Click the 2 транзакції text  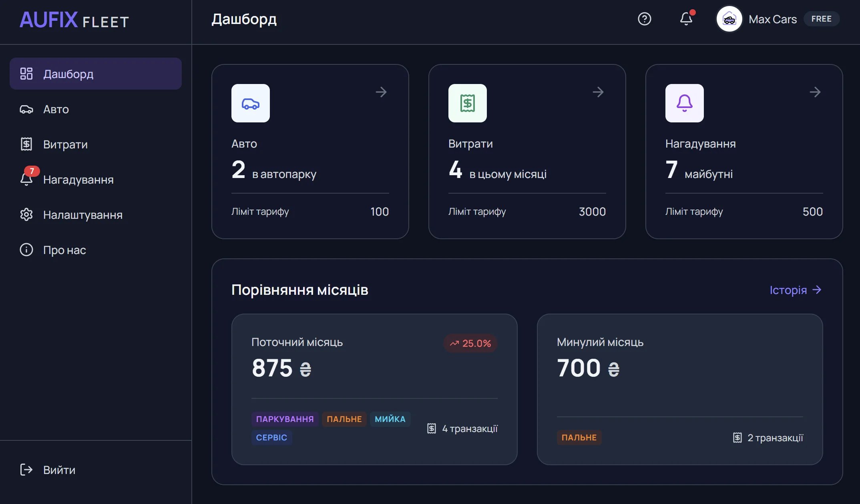click(x=775, y=438)
